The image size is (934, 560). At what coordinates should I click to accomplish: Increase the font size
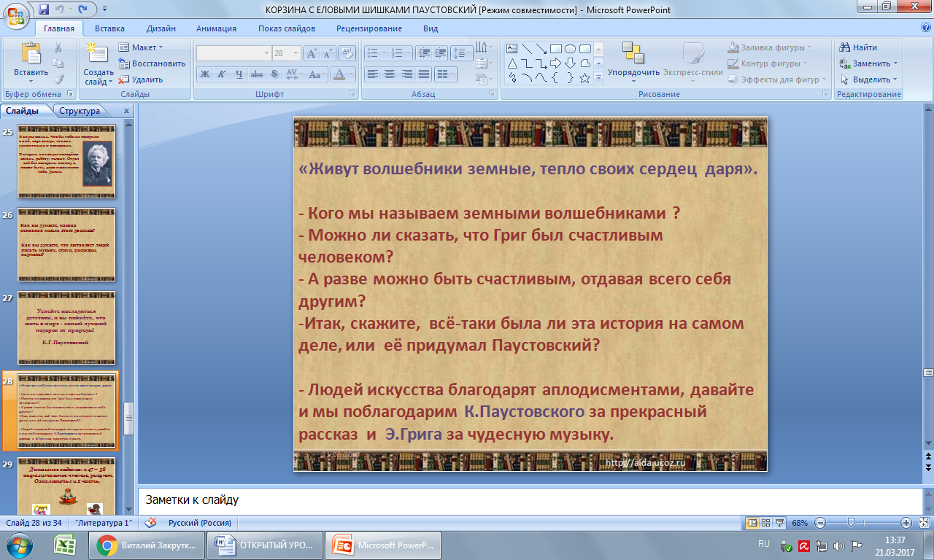(x=312, y=53)
